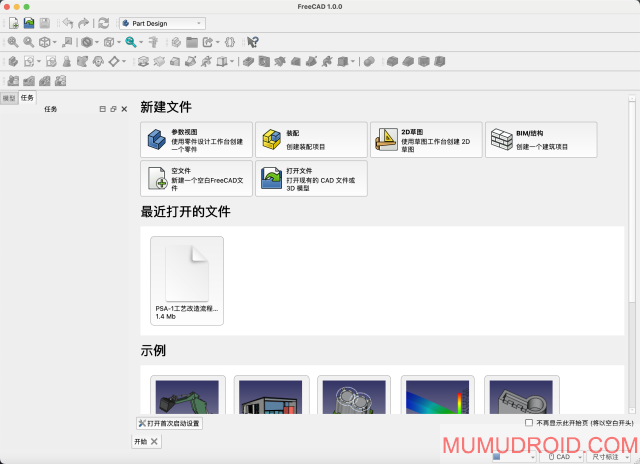640x464 pixels.
Task: Click the 打开文件 card
Action: (311, 178)
